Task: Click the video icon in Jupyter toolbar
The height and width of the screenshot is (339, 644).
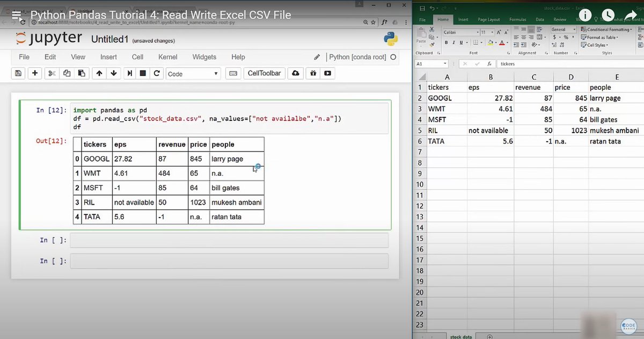Action: [327, 74]
